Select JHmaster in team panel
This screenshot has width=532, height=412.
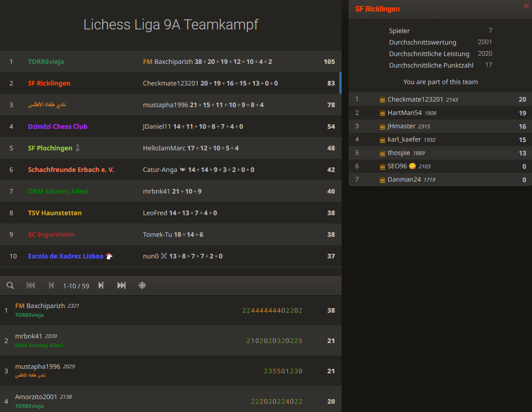440,126
